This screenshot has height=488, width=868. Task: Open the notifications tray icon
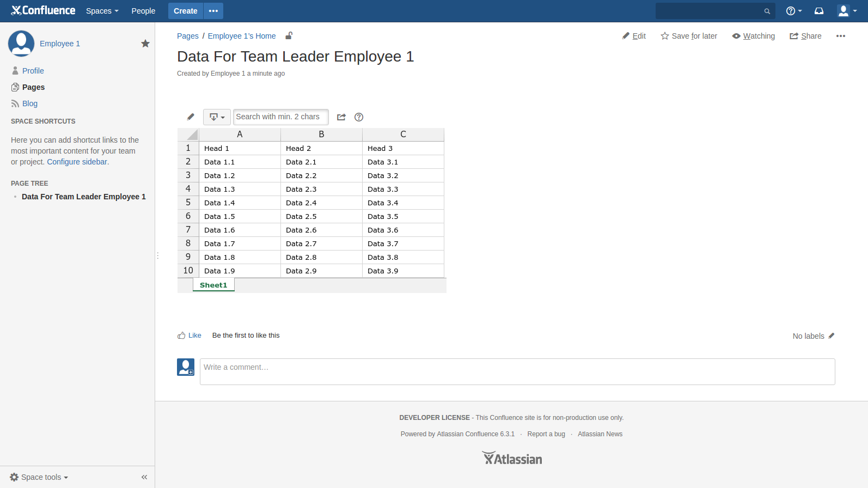click(x=819, y=11)
